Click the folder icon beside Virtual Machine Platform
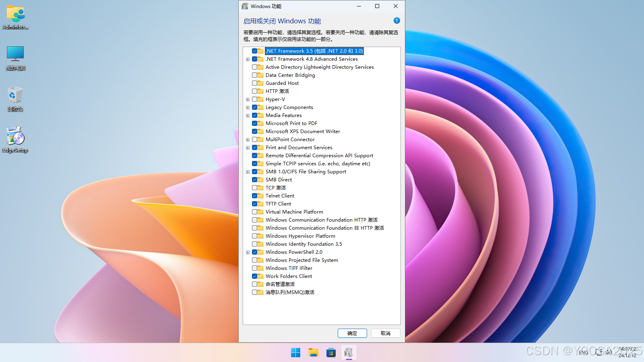 [x=261, y=212]
